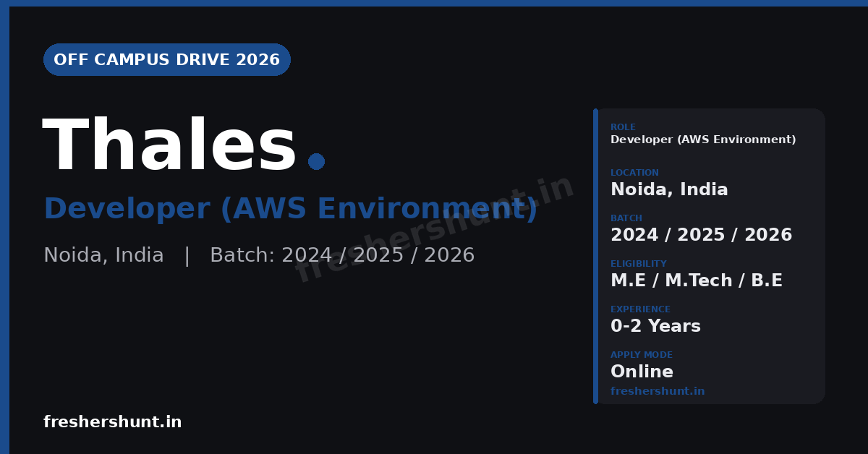Click 'Noida, India' value in info card

coord(669,190)
